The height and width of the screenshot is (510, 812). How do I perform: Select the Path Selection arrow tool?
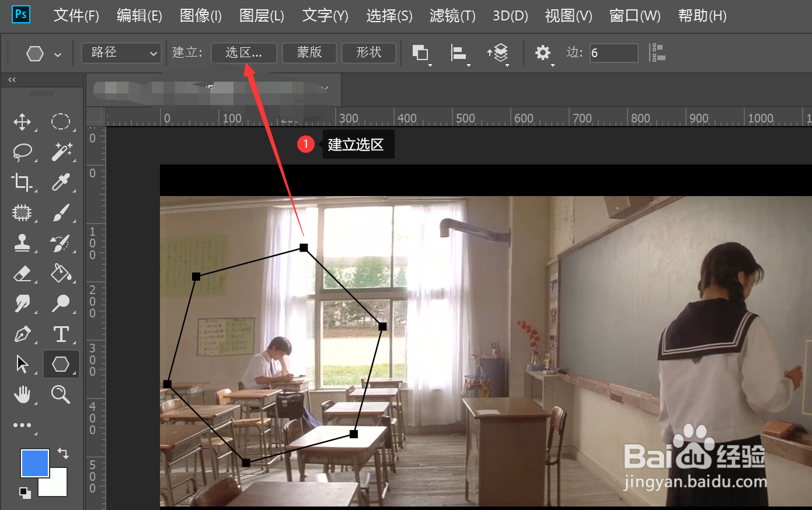22,365
